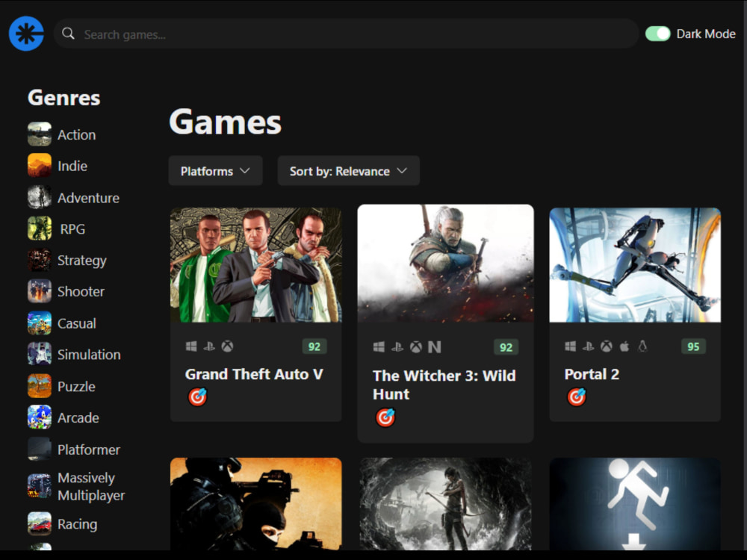The width and height of the screenshot is (747, 560).
Task: Click Linux penguin icon on Portal 2 card
Action: tap(642, 346)
